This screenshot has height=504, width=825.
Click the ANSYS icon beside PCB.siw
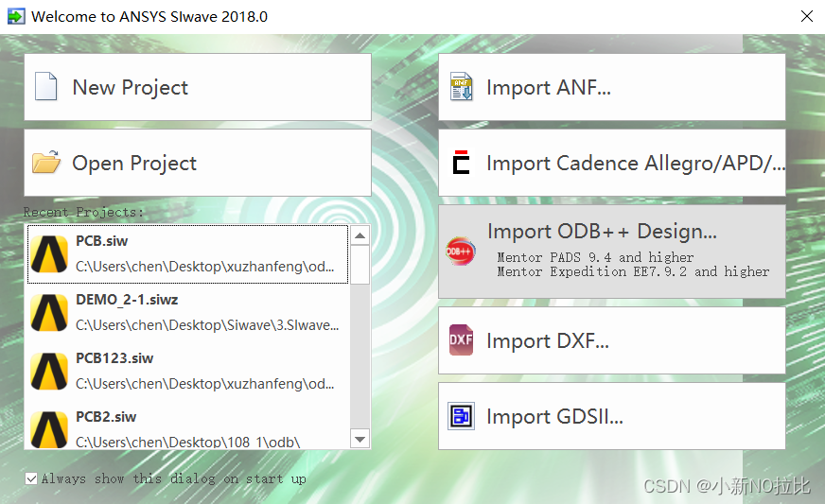(49, 254)
